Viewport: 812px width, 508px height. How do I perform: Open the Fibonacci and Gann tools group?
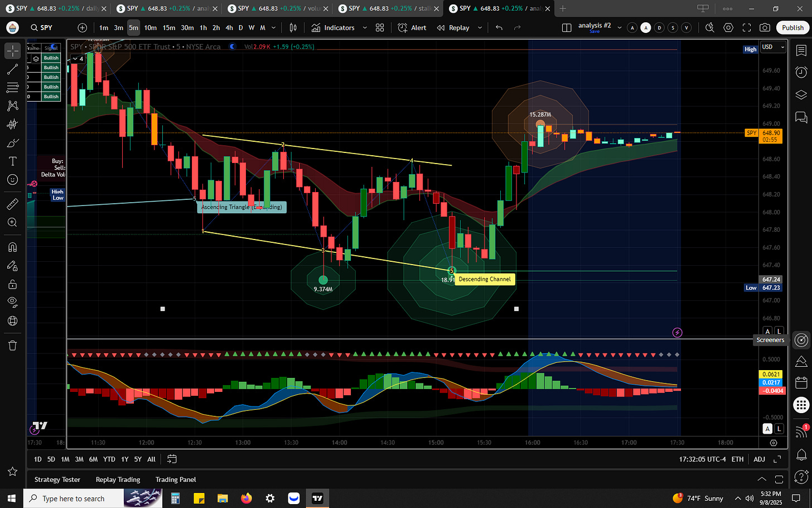point(12,88)
